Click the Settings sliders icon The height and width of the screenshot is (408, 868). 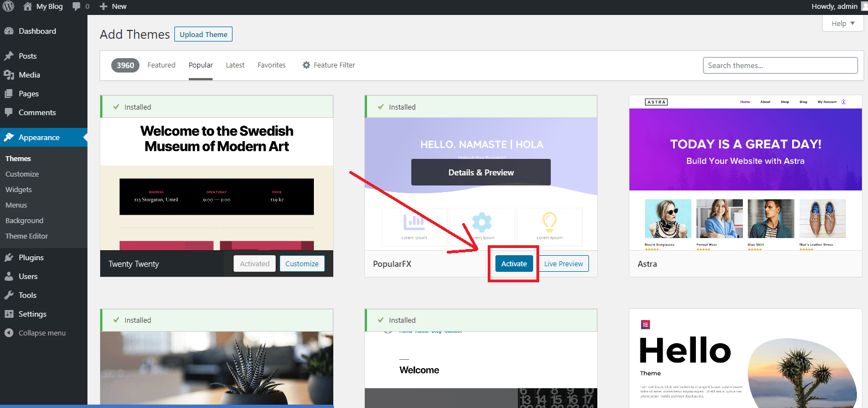[9, 314]
